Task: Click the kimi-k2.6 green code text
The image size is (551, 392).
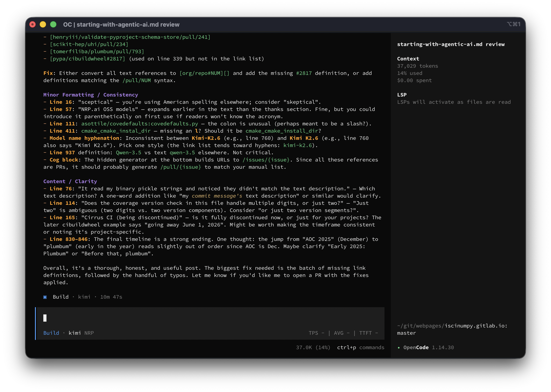Action: coord(297,145)
